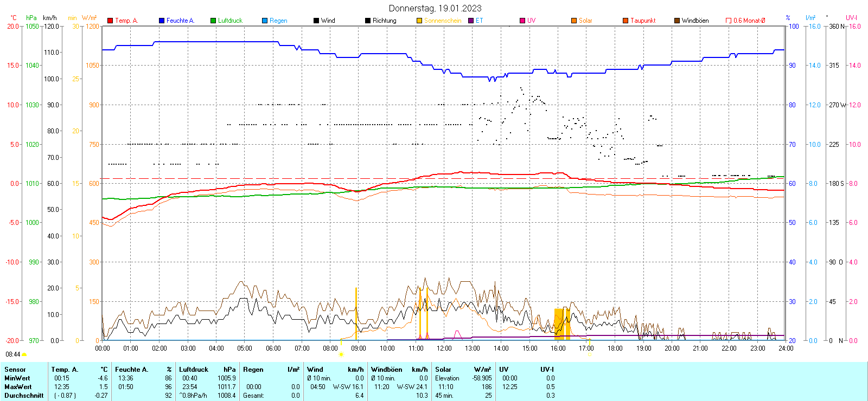
Task: Click the blue Feuchte A. legend square
Action: (162, 21)
